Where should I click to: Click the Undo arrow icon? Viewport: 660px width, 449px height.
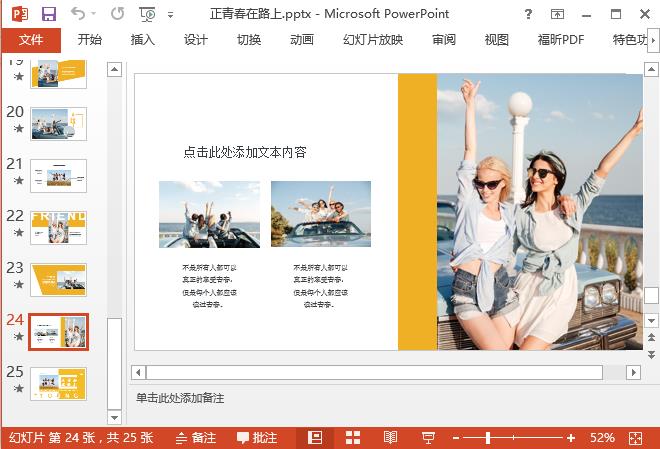(x=78, y=14)
